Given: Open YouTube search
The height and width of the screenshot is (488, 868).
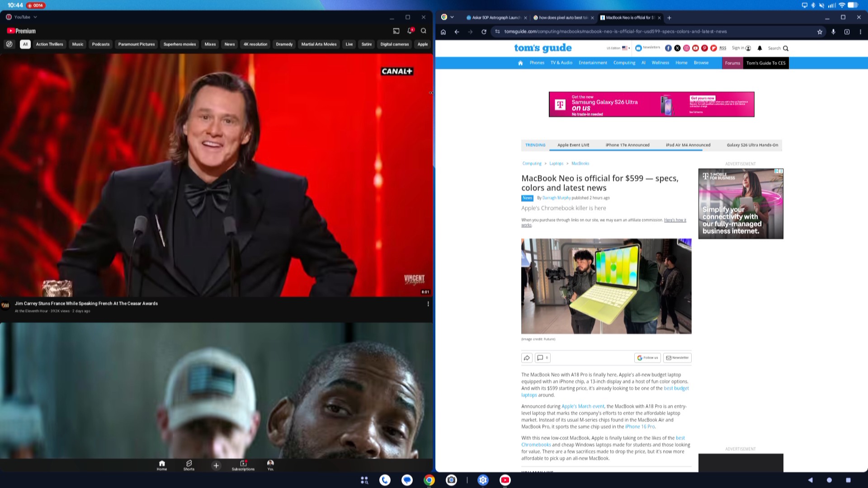Looking at the screenshot, I should (x=423, y=31).
